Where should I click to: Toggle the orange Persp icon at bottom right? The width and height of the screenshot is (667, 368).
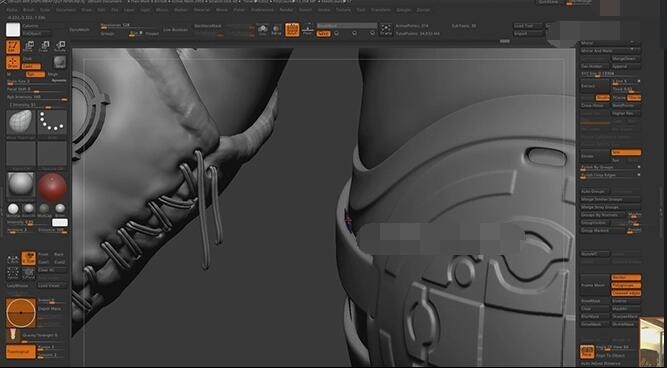[587, 352]
